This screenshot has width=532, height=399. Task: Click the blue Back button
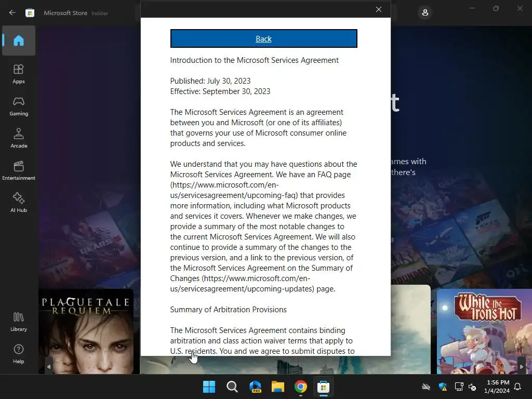[263, 38]
